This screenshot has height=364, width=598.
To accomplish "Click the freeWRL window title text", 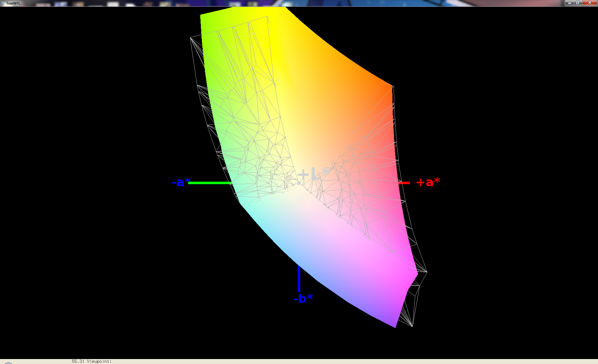I will (x=13, y=3).
